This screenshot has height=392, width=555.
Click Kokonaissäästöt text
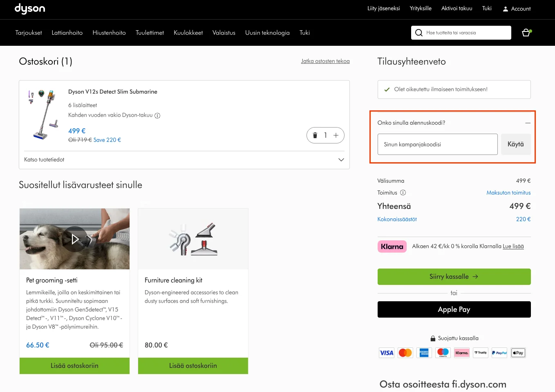pos(397,220)
